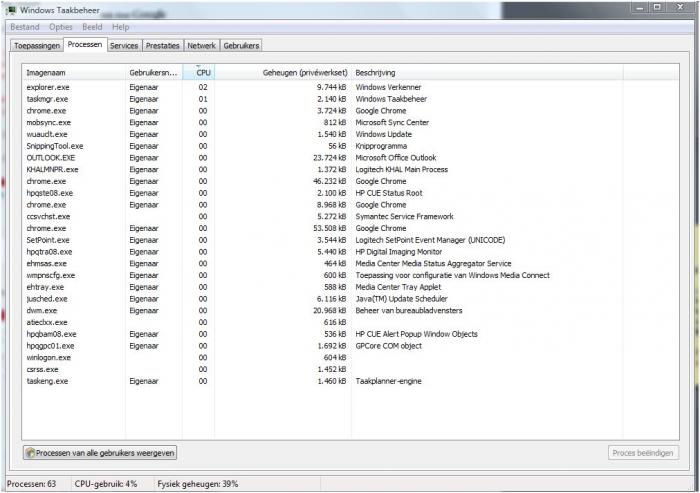The width and height of the screenshot is (700, 493).
Task: Sort by the CPU column header
Action: [x=199, y=72]
